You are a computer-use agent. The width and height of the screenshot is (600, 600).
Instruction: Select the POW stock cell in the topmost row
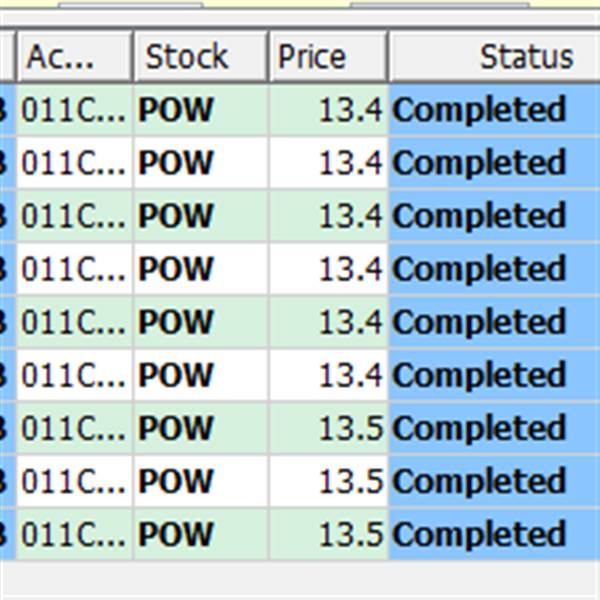(x=201, y=110)
